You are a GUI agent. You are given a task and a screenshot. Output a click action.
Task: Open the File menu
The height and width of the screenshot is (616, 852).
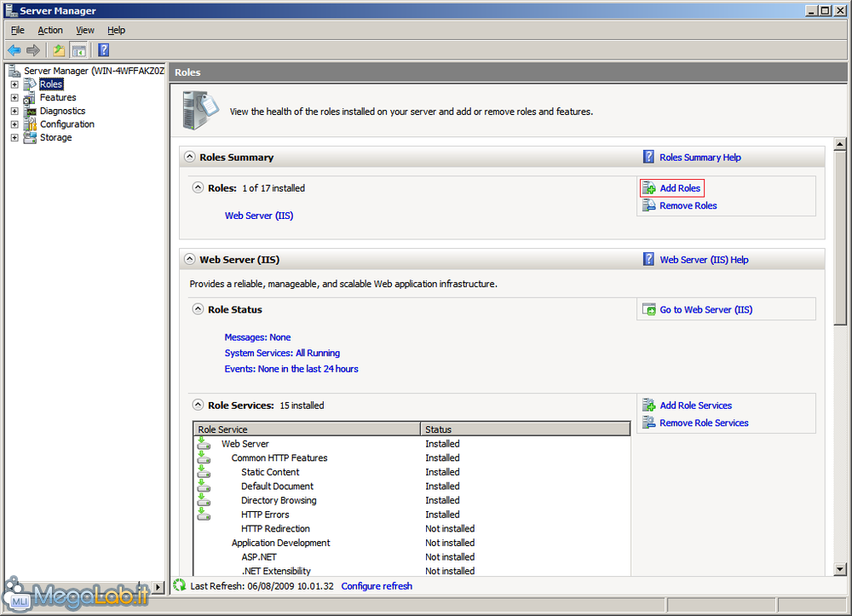(18, 30)
